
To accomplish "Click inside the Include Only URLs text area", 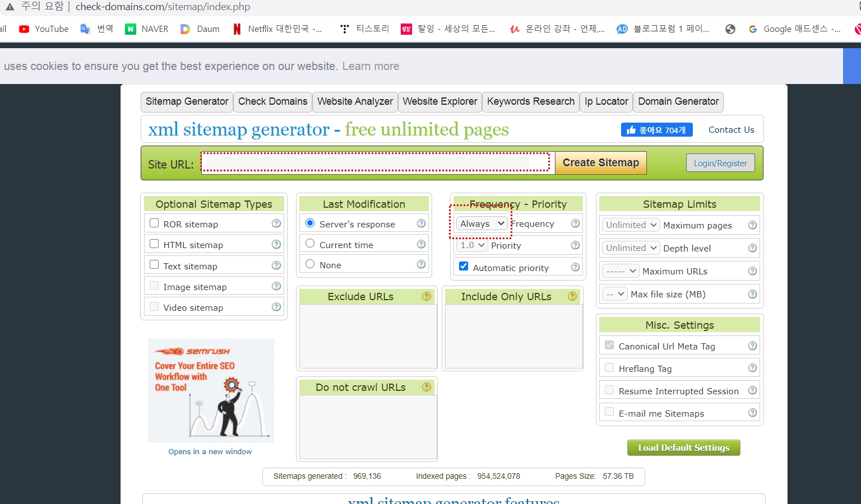I will (x=514, y=336).
